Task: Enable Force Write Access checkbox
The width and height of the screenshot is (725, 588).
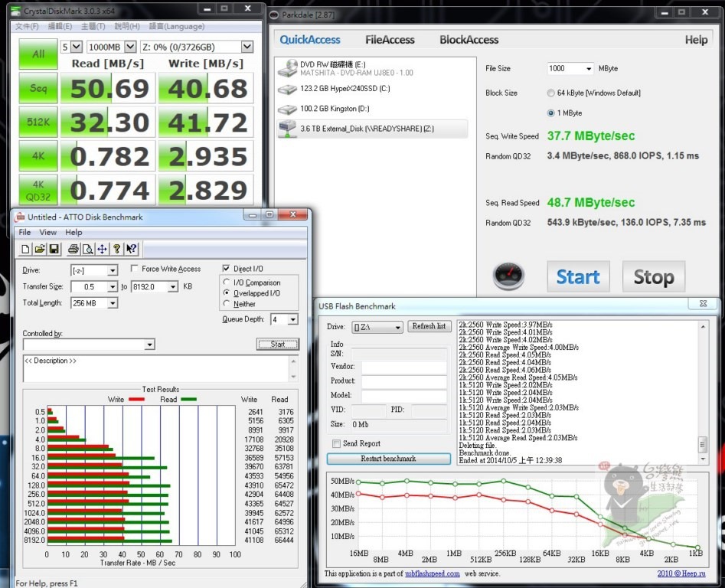Action: coord(135,269)
